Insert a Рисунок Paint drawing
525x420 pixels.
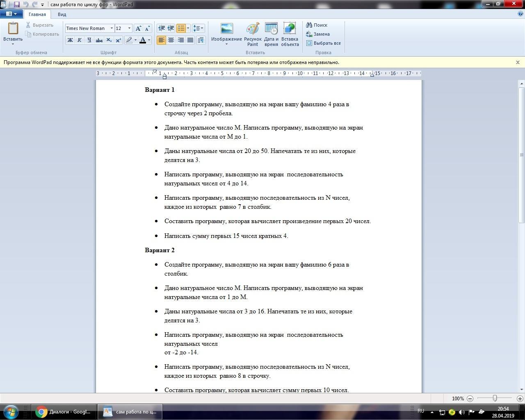pos(253,29)
